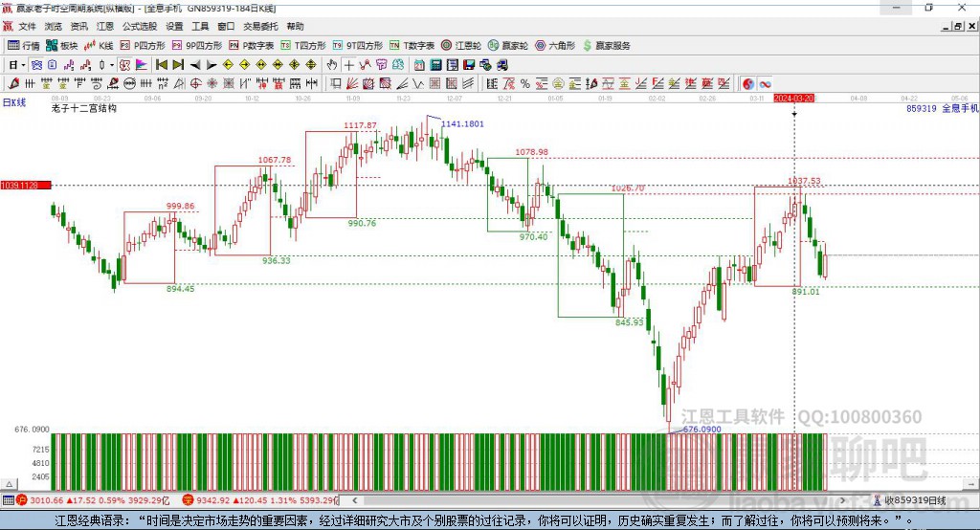The width and height of the screenshot is (980, 530).
Task: Click the price label 1117.87
Action: pos(360,125)
